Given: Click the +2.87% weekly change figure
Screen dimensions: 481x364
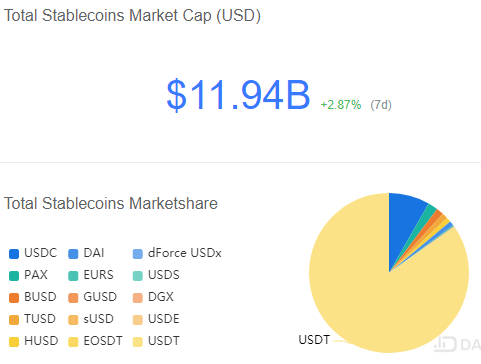Looking at the screenshot, I should click(x=341, y=105).
